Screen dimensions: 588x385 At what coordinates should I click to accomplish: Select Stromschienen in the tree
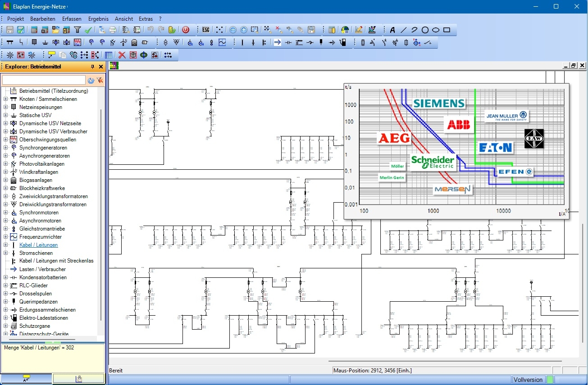[x=36, y=253]
